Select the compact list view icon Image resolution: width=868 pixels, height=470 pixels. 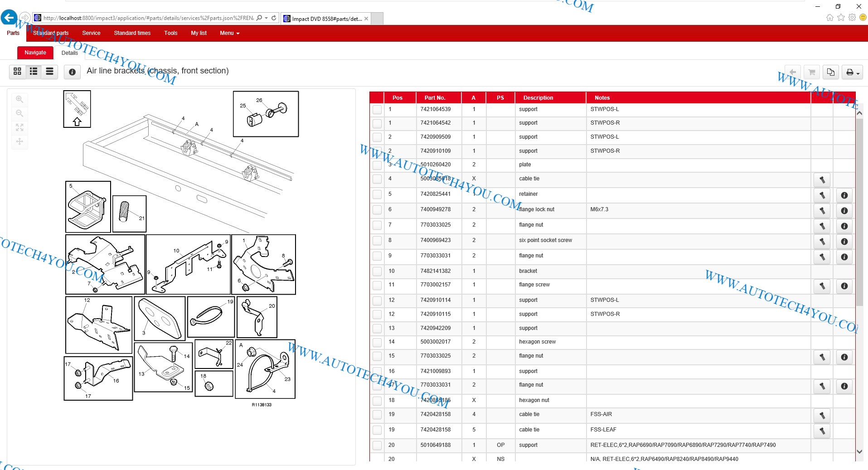pos(50,72)
